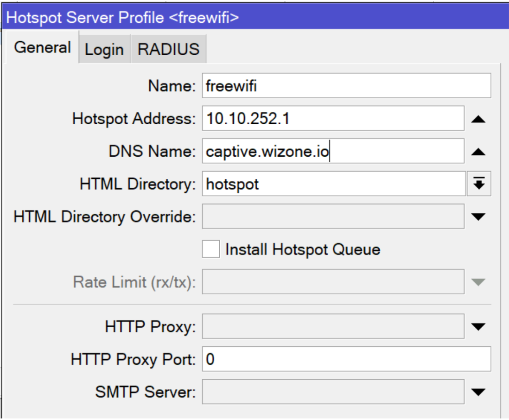Switch to the Login tab
Screen dimensions: 509x420
tap(104, 49)
